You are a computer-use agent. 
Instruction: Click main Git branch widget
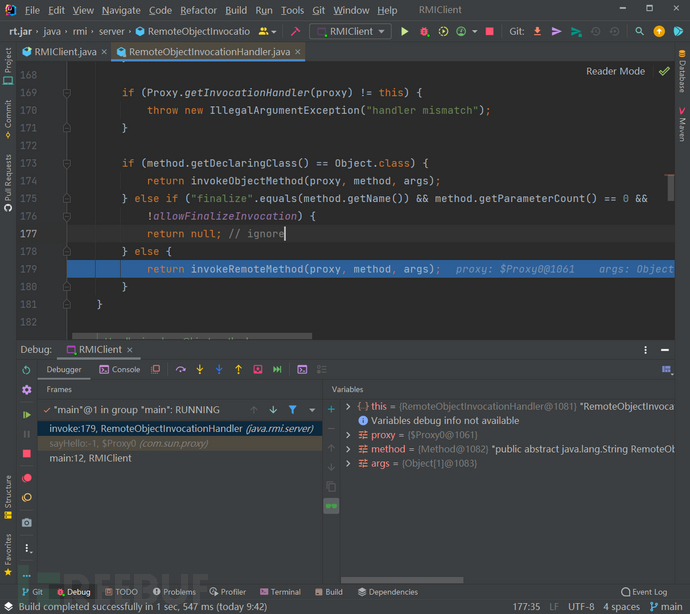point(666,607)
